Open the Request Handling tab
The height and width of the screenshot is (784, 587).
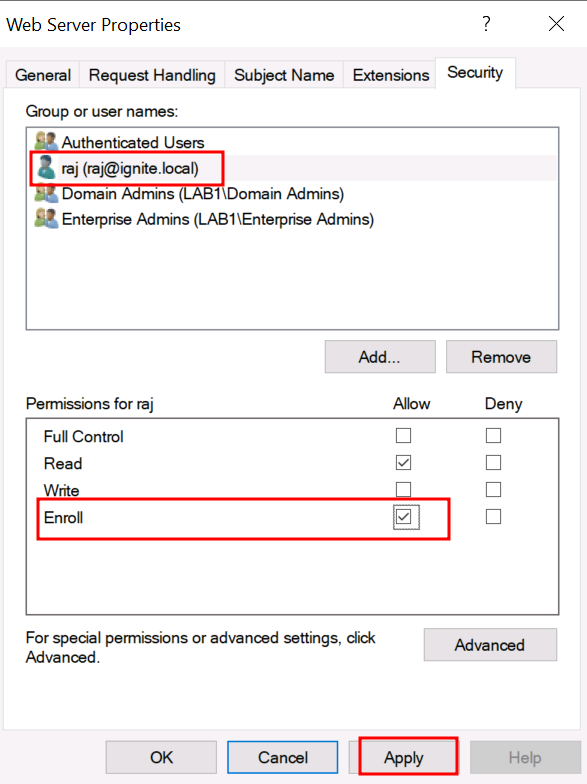(x=152, y=75)
